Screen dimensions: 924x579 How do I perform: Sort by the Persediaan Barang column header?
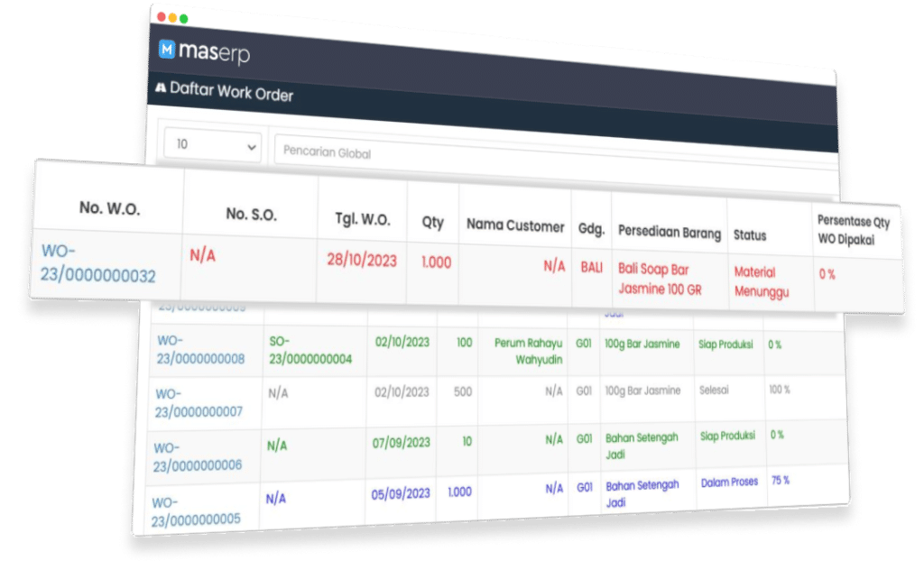(669, 232)
